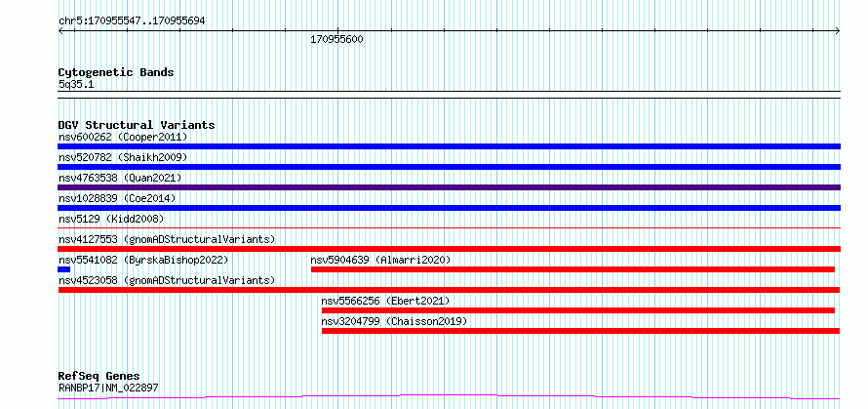Click the red bar under nsv5904639
The height and width of the screenshot is (409, 868).
click(572, 269)
